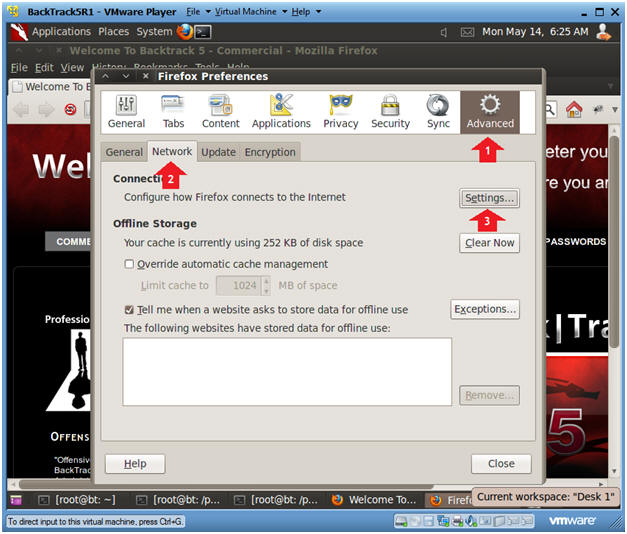Screen dimensions: 627x534
Task: Open the bookmarks toolbar overflow arrow
Action: pyautogui.click(x=615, y=109)
